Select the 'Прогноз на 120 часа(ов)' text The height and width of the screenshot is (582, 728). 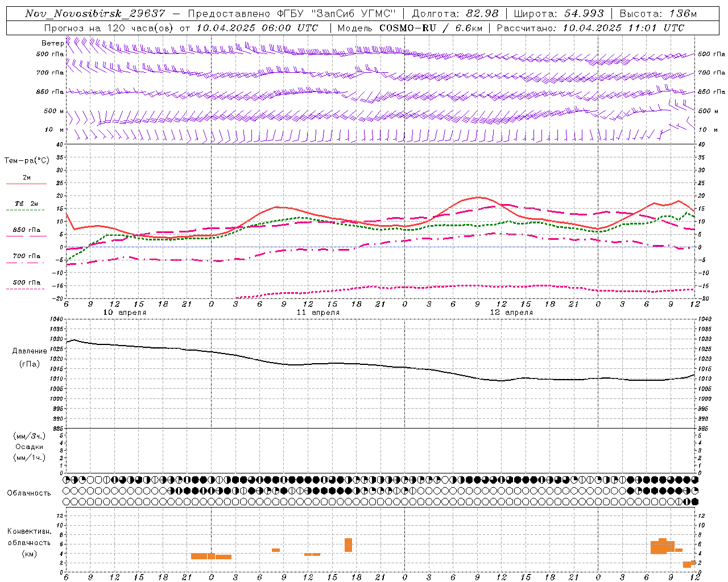tap(109, 28)
